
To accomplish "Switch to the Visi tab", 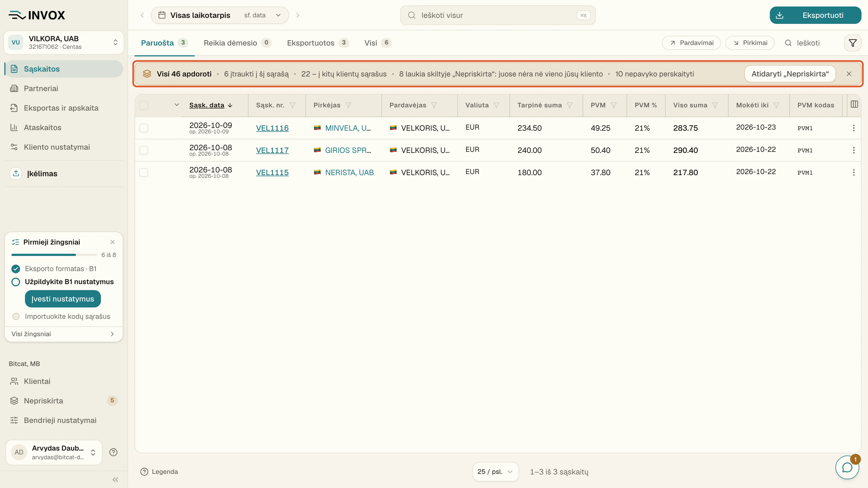I will click(x=377, y=43).
